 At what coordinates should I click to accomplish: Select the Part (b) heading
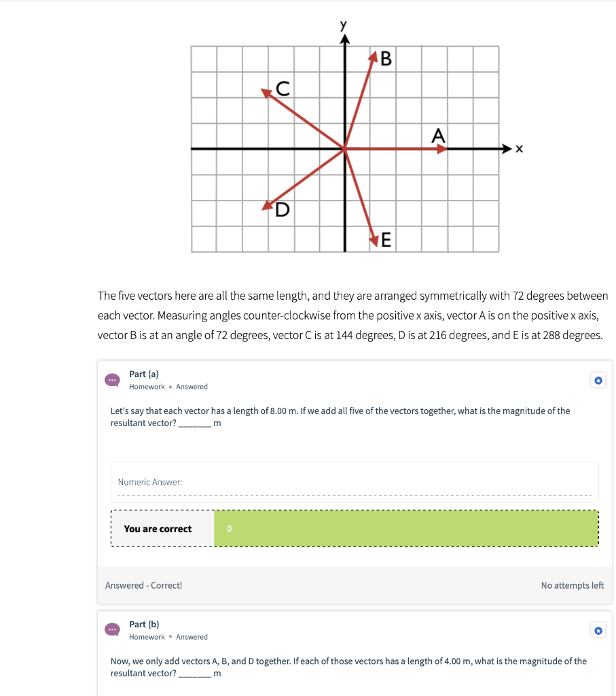(145, 624)
